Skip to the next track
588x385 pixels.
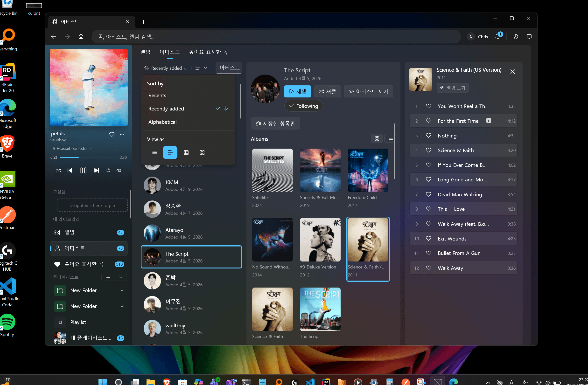(97, 170)
